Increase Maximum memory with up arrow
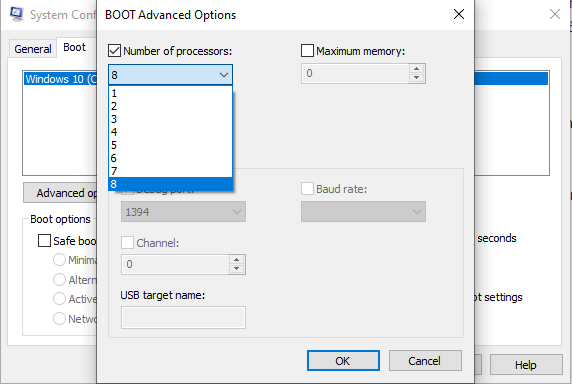Viewport: 572px width, 384px height. [x=416, y=69]
